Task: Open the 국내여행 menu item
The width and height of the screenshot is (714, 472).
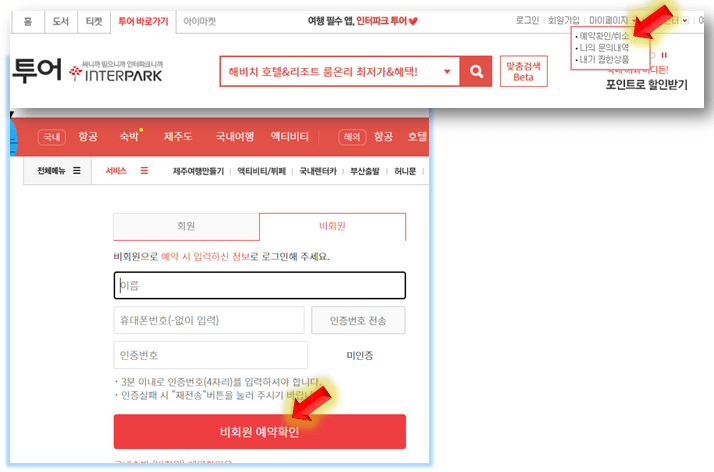Action: [x=235, y=137]
